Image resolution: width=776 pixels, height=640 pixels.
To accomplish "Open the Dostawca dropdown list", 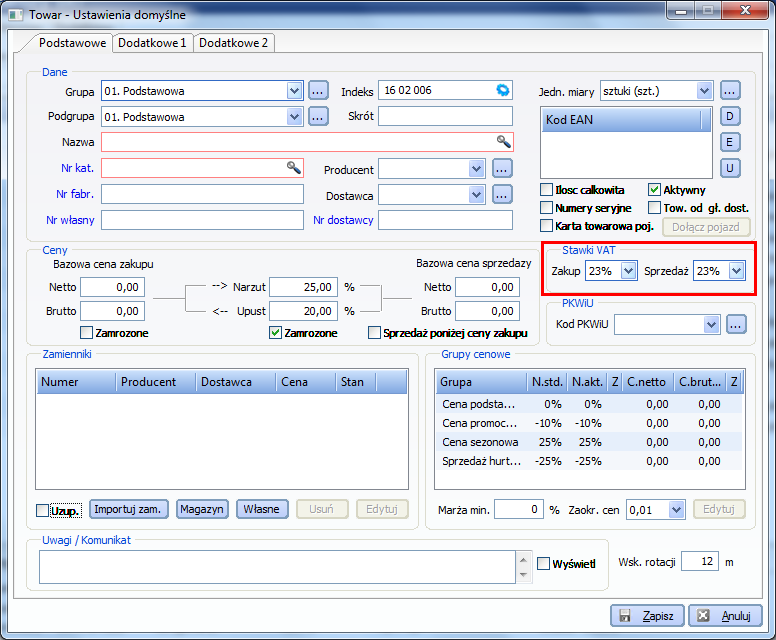I will [x=477, y=195].
